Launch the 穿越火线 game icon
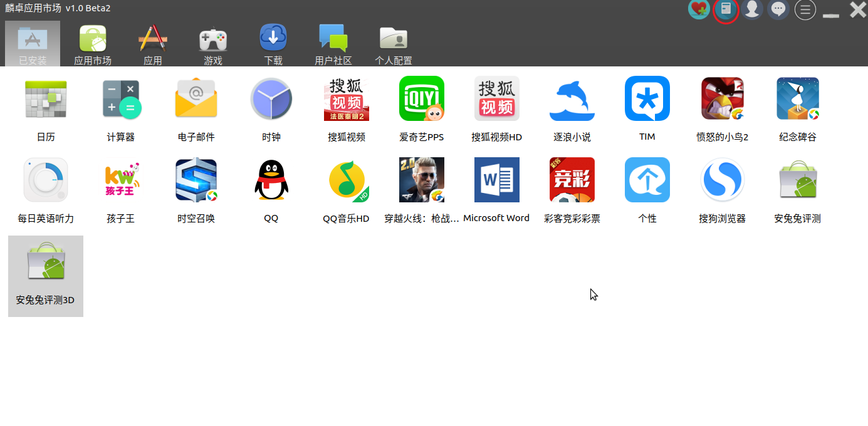Screen dimensions: 868x426 [x=422, y=180]
